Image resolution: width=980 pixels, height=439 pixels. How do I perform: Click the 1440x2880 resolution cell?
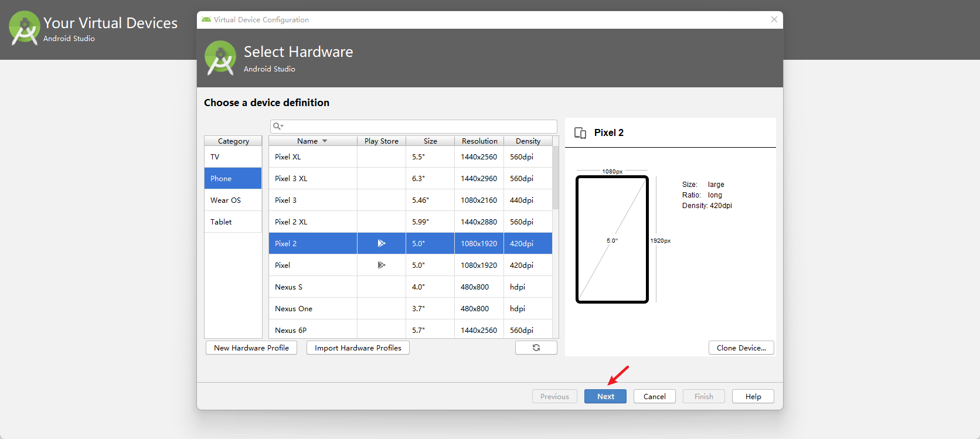[x=479, y=222]
